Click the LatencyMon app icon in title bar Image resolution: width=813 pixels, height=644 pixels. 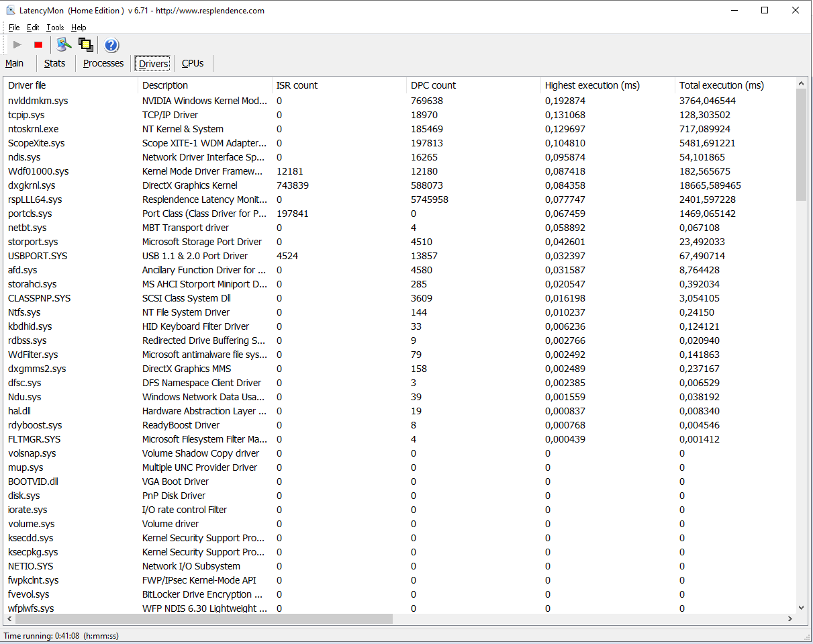point(11,10)
